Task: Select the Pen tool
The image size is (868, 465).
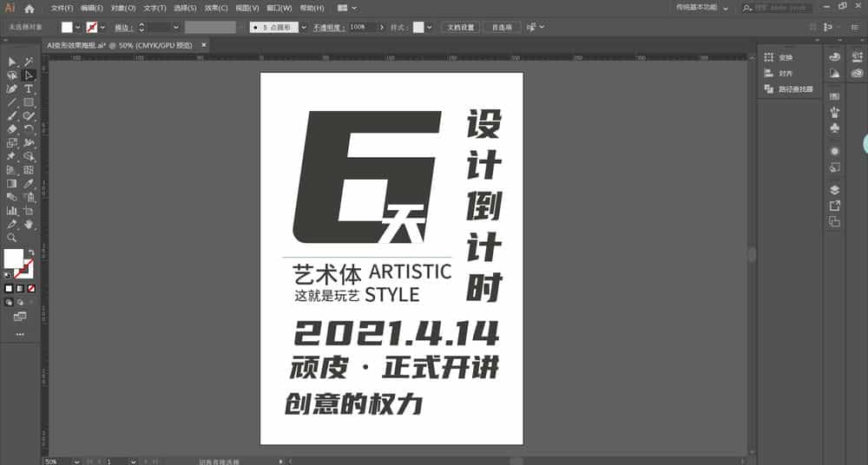Action: tap(12, 88)
